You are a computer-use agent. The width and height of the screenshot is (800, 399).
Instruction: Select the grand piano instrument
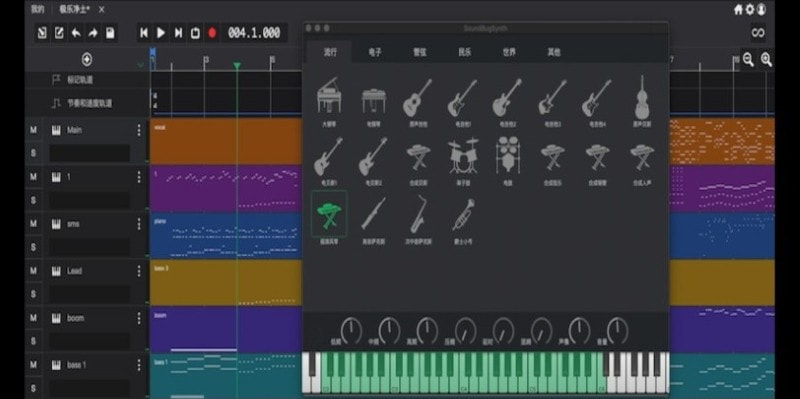(x=329, y=96)
